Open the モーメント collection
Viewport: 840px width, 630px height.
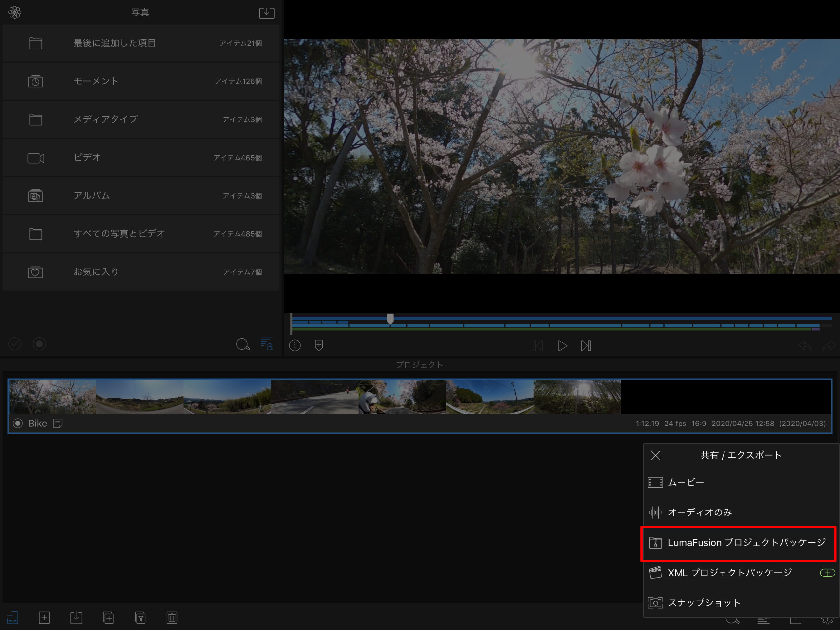coord(140,81)
